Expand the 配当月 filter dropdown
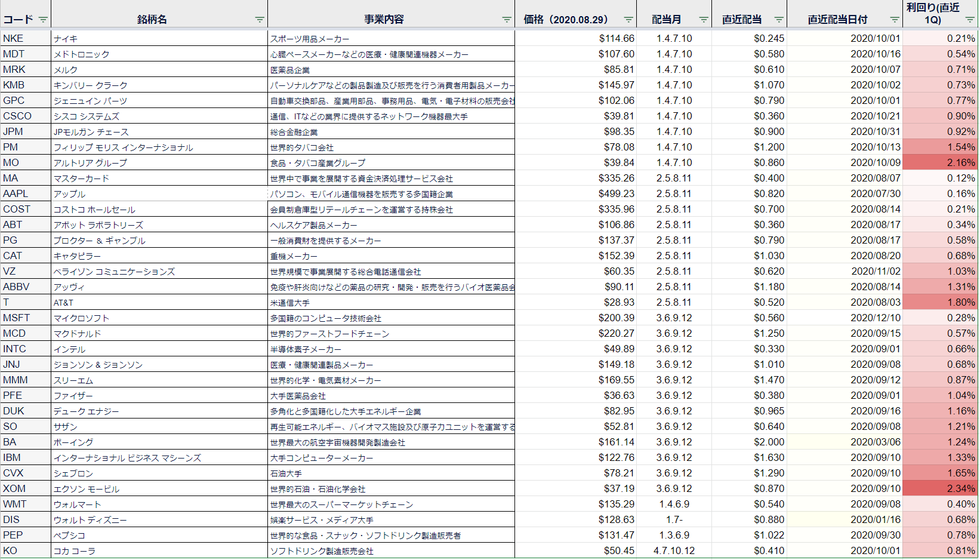The height and width of the screenshot is (560, 980). coord(704,20)
